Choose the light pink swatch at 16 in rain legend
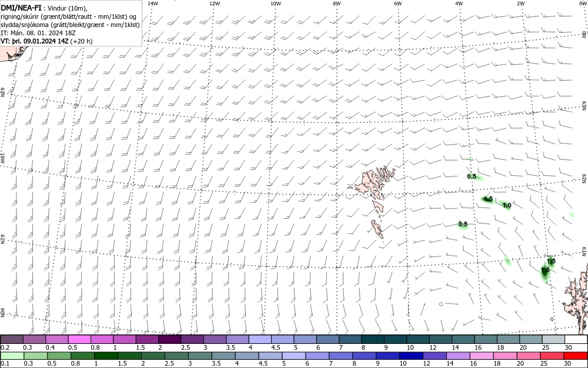 tap(482, 356)
